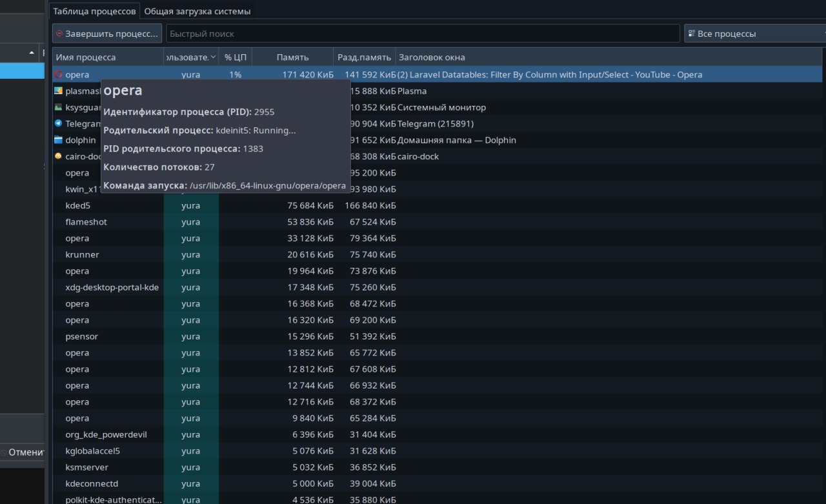826x504 pixels.
Task: Select the cairo-dock window title cell
Action: (x=418, y=156)
